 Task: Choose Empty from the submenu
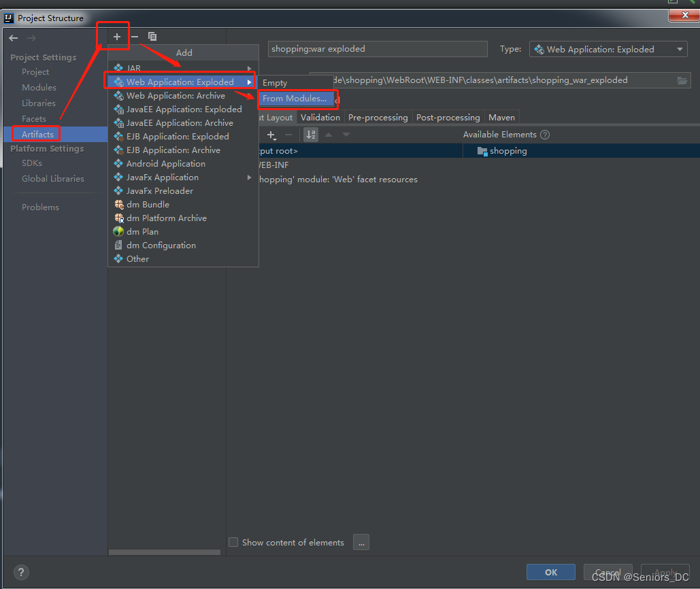click(x=295, y=83)
